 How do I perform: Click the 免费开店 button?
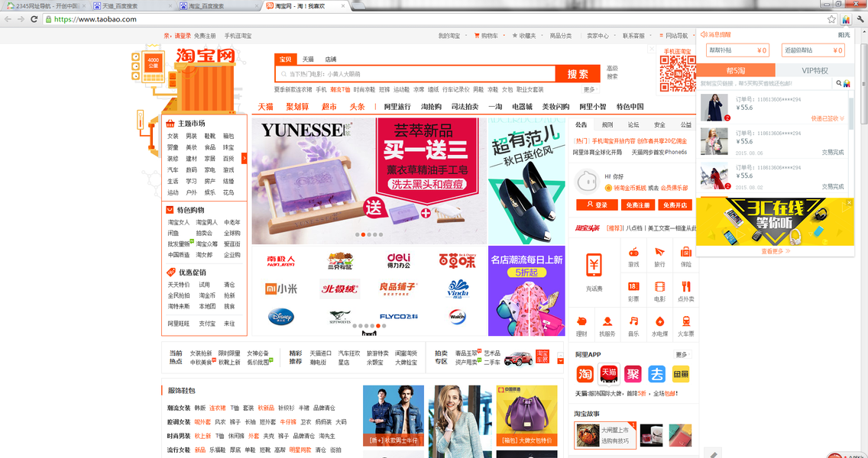[675, 205]
